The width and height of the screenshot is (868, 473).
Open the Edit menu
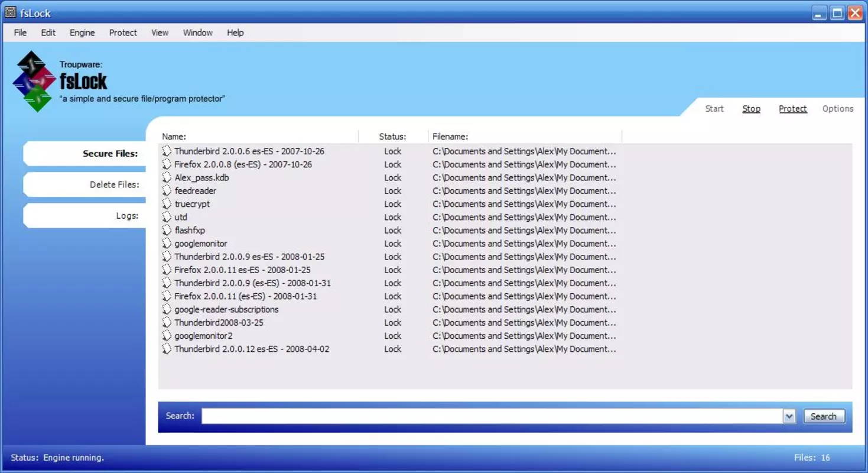tap(48, 33)
